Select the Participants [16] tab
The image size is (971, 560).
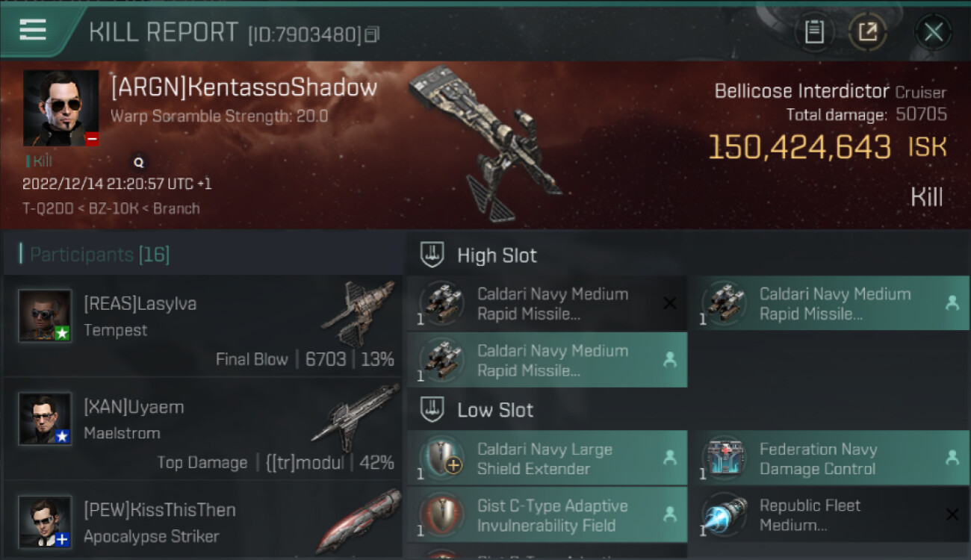coord(99,255)
